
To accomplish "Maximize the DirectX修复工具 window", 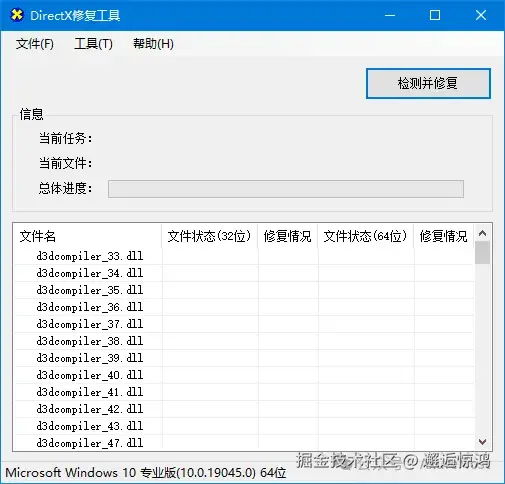I will (x=435, y=15).
